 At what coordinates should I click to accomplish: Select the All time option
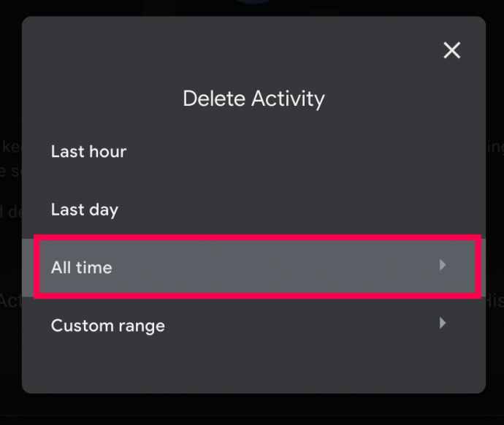pyautogui.click(x=82, y=267)
